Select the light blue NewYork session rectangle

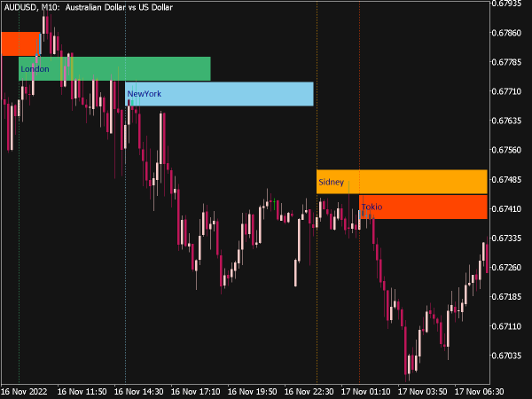[219, 94]
